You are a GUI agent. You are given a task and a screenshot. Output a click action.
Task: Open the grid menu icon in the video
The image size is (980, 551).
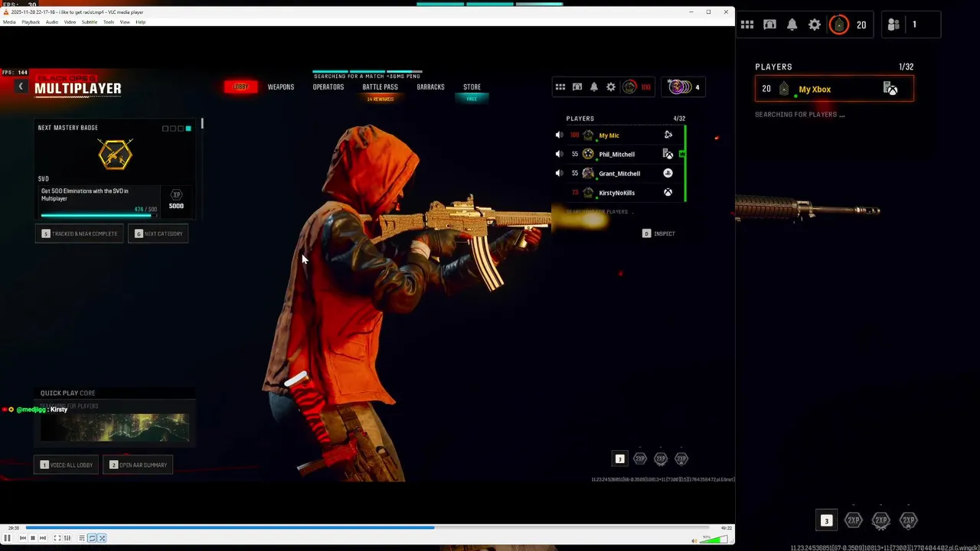click(x=560, y=87)
